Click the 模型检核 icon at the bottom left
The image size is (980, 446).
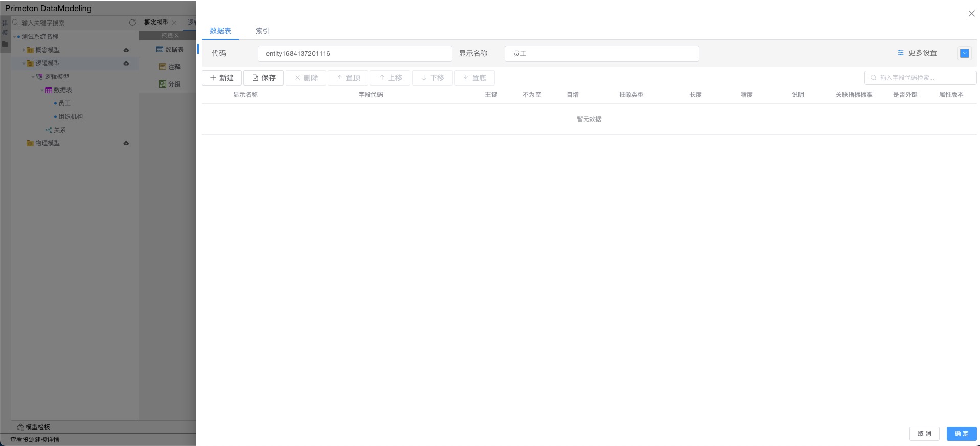[20, 427]
